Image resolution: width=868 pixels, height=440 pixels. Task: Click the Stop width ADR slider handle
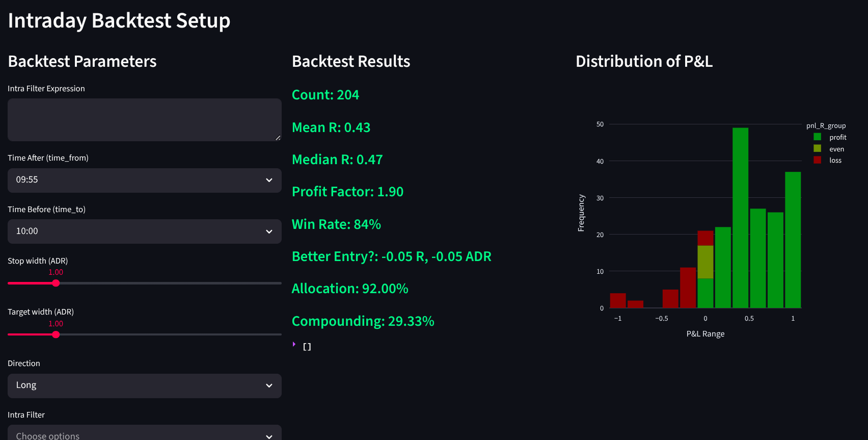(56, 283)
